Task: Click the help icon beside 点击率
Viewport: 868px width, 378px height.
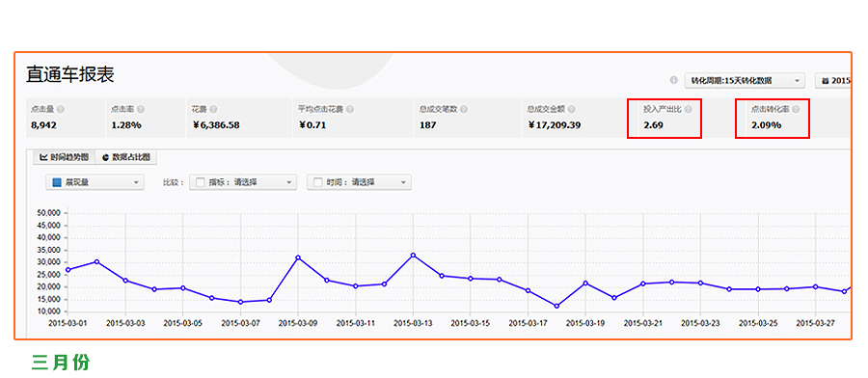Action: click(x=141, y=110)
